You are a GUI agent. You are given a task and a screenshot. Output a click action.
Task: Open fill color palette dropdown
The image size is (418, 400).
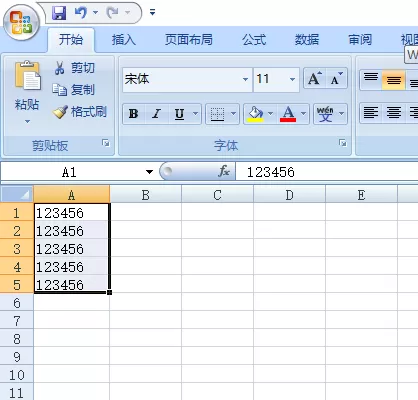pyautogui.click(x=271, y=114)
